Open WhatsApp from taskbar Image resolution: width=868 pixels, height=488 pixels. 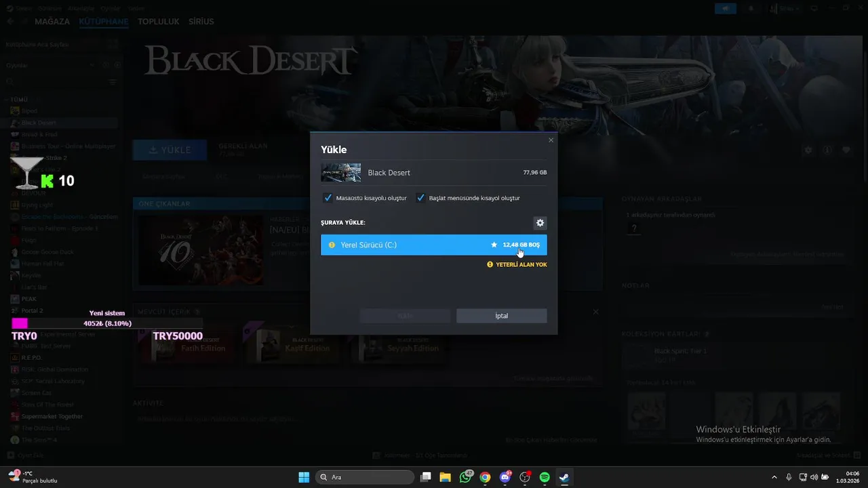[x=465, y=477]
